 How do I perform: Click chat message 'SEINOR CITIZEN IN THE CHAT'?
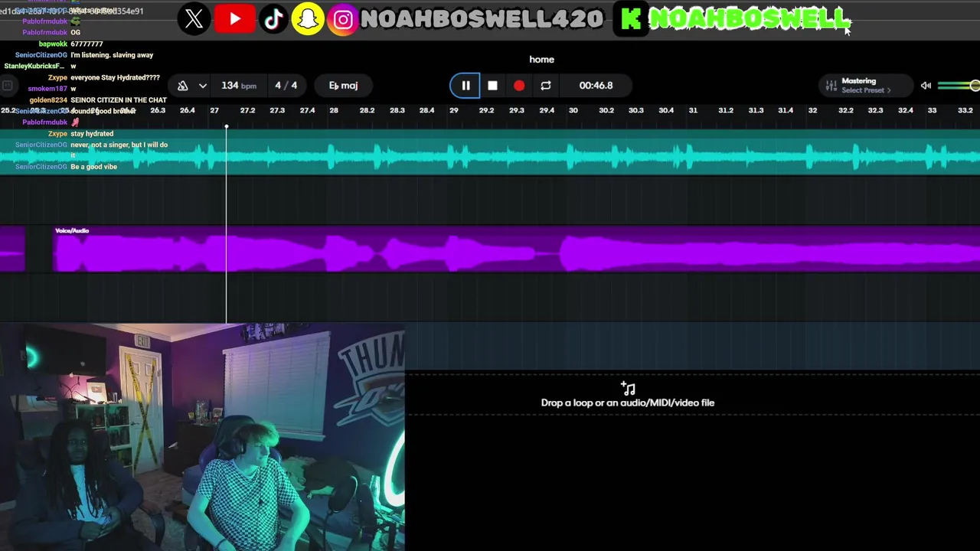point(119,99)
